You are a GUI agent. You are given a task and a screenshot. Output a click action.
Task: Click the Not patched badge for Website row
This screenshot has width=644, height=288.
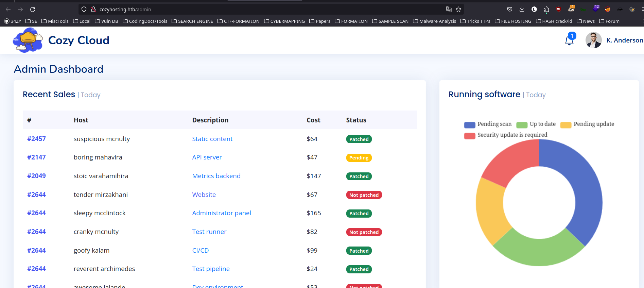(x=364, y=195)
